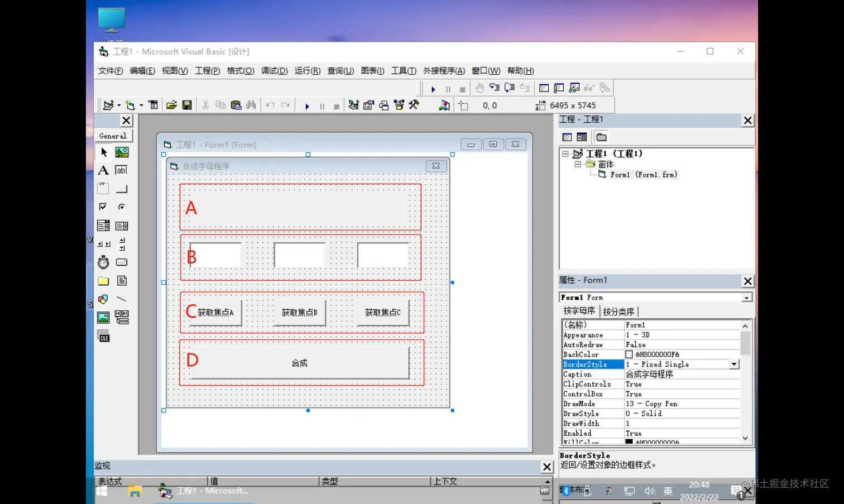
Task: Select the Image control tool
Action: coord(103,318)
